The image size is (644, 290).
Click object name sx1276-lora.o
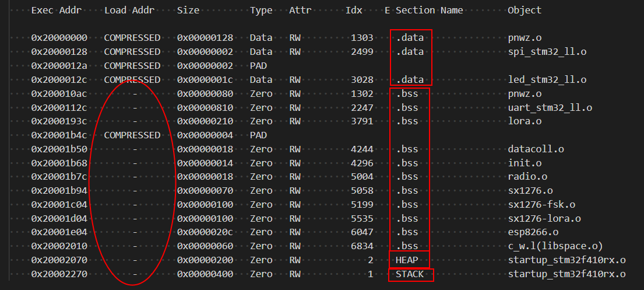tap(544, 218)
